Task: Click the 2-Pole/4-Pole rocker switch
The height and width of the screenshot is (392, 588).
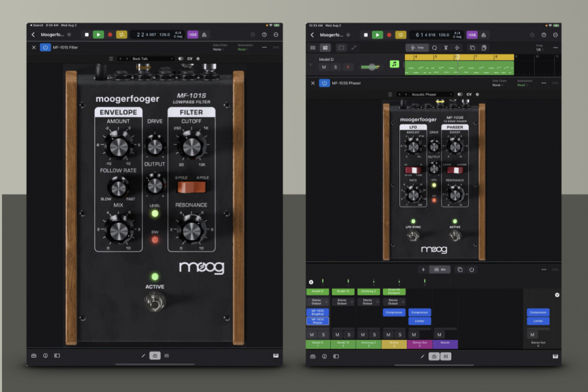Action: tap(191, 187)
